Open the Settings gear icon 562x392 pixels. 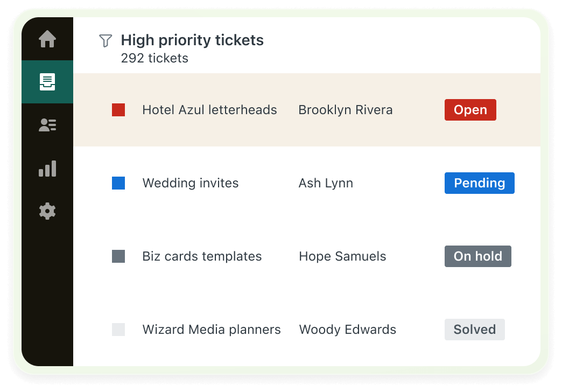pyautogui.click(x=47, y=211)
